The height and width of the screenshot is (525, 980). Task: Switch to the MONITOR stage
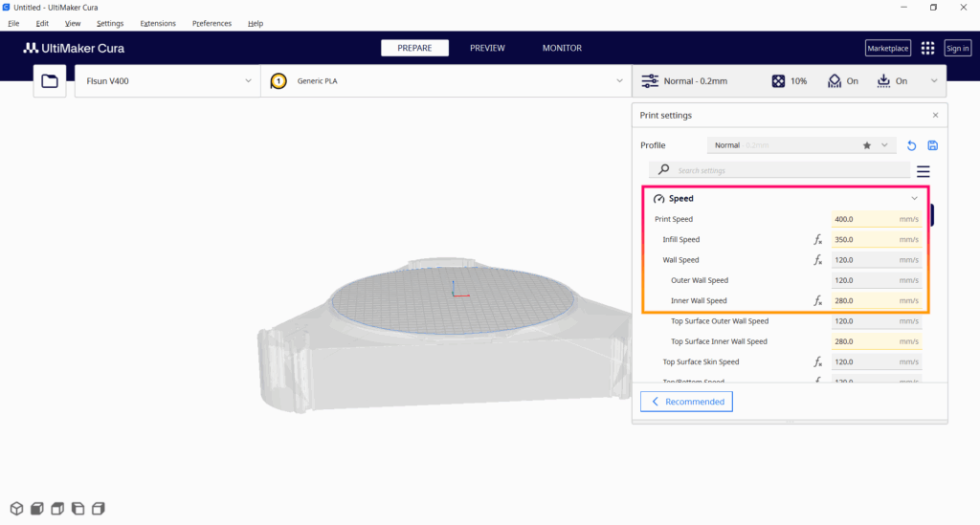[562, 48]
